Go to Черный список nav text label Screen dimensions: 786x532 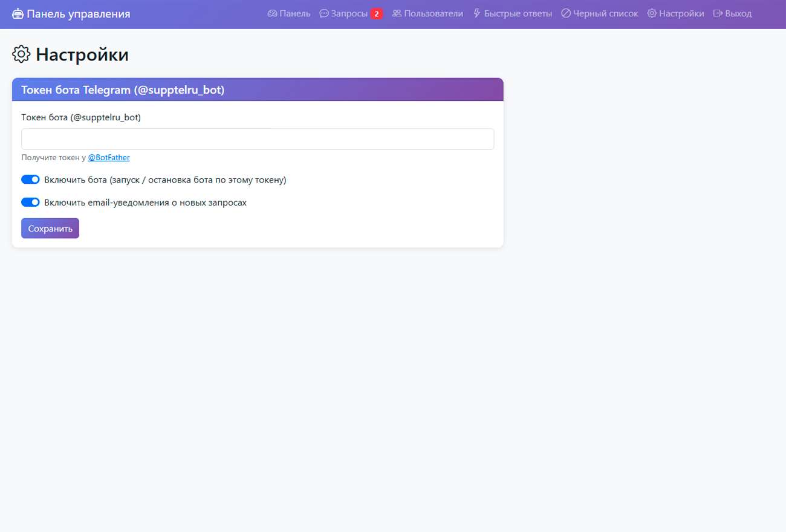605,13
